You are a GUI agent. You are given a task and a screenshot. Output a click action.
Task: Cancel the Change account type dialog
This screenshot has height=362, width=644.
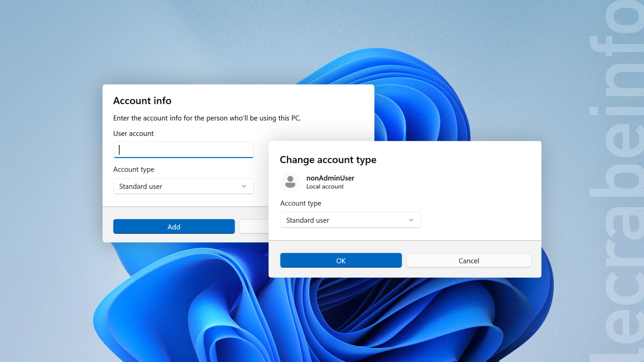[x=469, y=260]
